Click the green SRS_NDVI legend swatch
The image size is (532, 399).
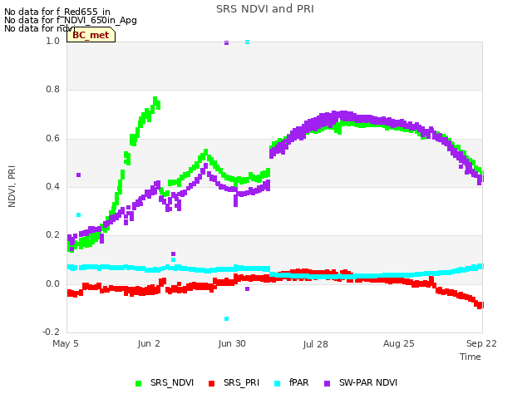139,384
